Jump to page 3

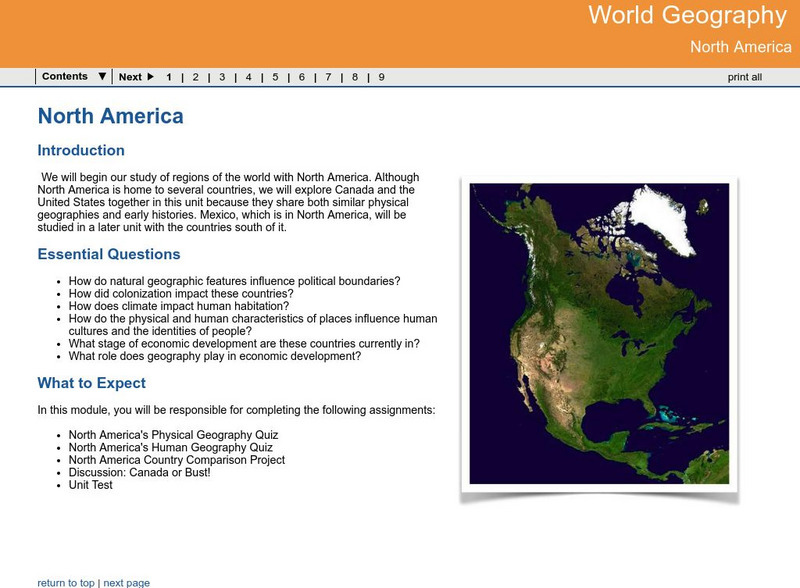[x=222, y=77]
